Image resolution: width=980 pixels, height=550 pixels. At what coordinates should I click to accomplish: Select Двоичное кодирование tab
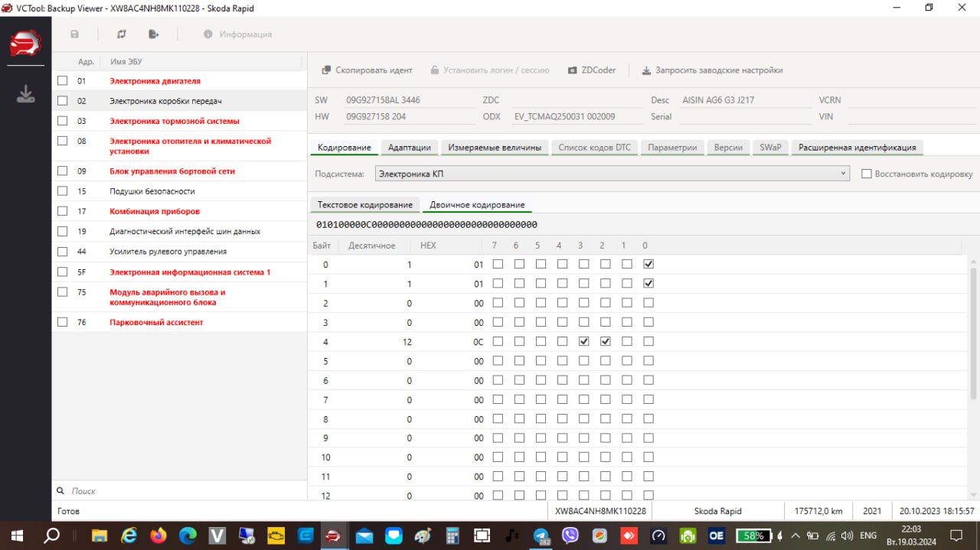[x=477, y=205]
